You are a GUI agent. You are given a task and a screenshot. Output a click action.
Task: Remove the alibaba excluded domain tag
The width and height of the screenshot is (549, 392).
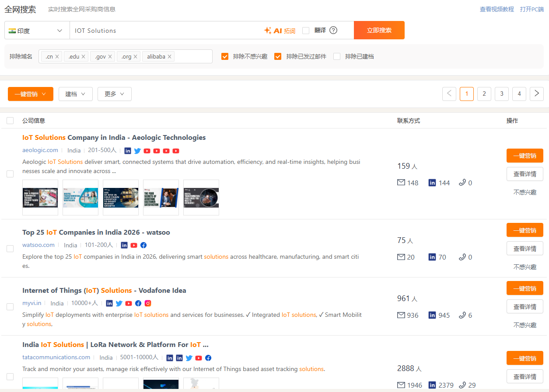pos(169,56)
